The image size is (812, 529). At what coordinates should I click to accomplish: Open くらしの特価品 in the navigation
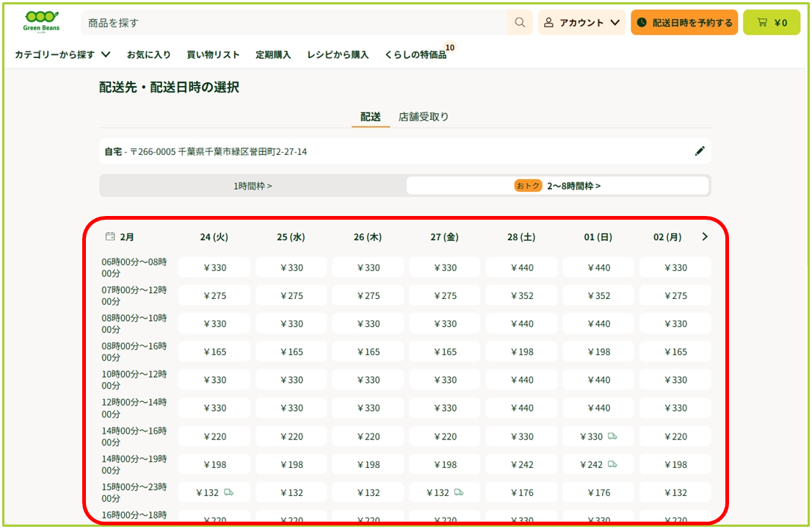[x=416, y=54]
